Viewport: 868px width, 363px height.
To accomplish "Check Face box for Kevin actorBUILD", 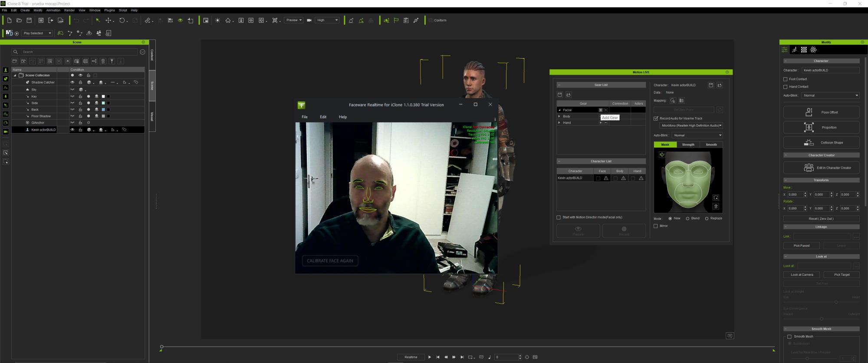I will pos(598,178).
